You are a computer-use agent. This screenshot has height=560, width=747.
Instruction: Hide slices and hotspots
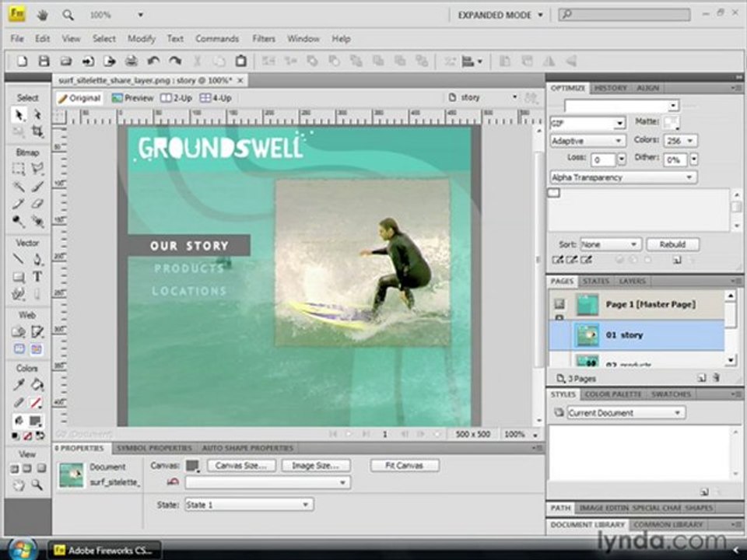point(19,349)
